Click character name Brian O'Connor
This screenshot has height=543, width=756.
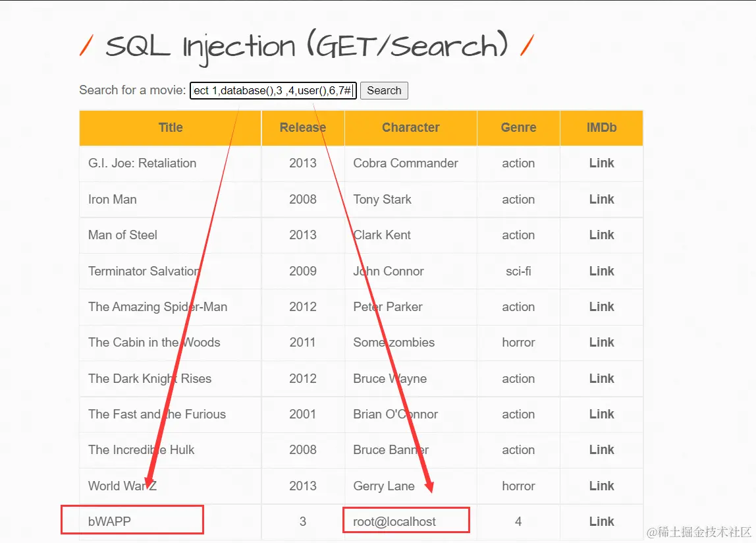pos(395,414)
